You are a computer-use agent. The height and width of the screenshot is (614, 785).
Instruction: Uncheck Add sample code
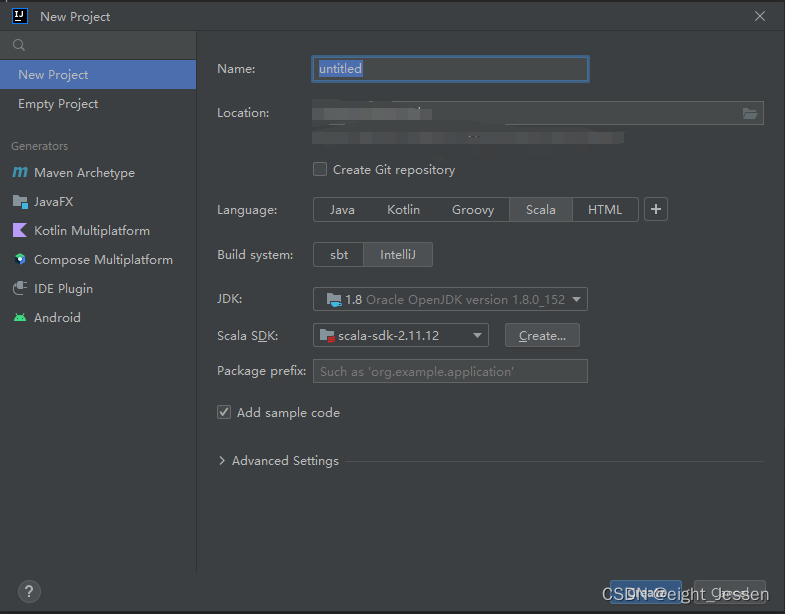(x=224, y=412)
